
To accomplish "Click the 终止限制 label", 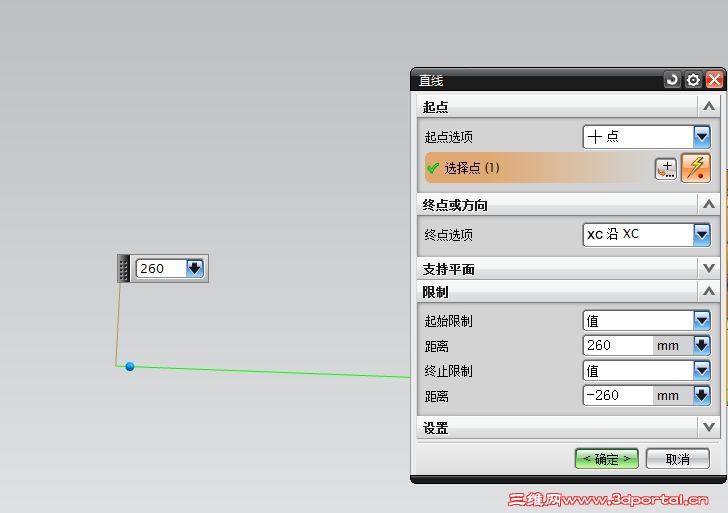I will 448,371.
